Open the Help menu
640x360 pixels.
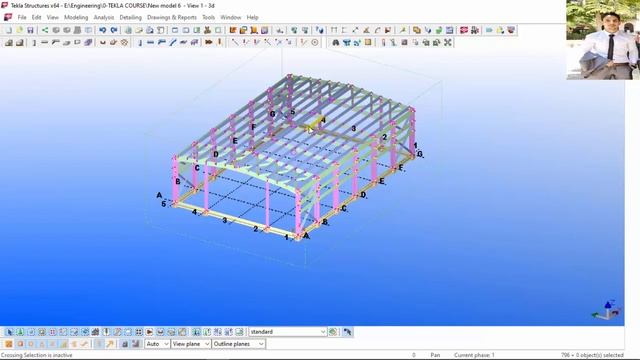pyautogui.click(x=252, y=17)
